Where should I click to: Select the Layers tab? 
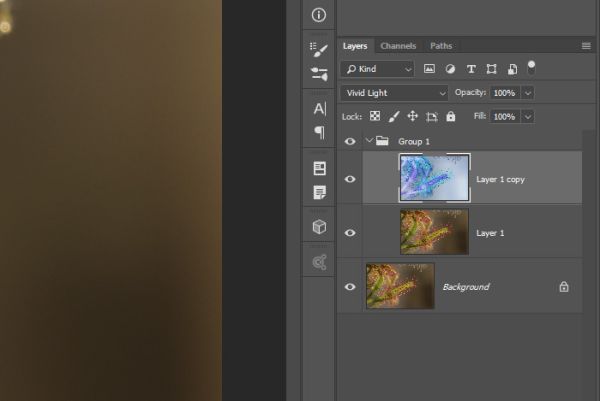click(x=355, y=46)
